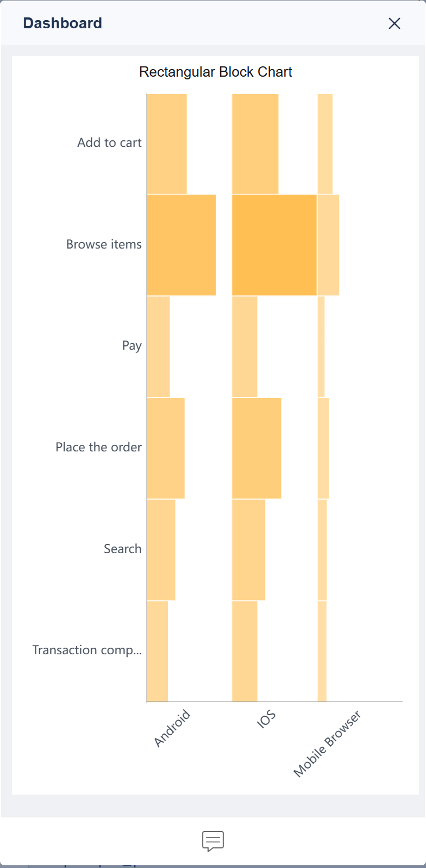Select the Android Pay block
Image resolution: width=426 pixels, height=868 pixels.
(x=158, y=346)
